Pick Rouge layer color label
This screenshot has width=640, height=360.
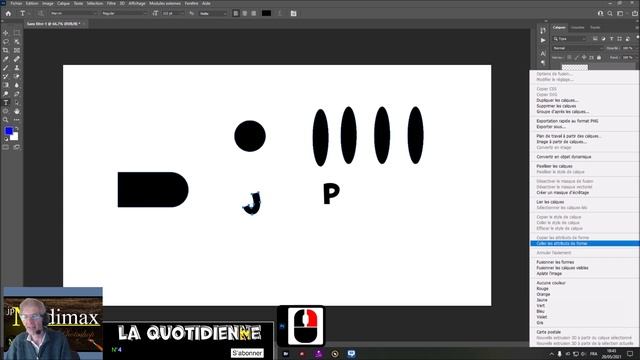[542, 289]
